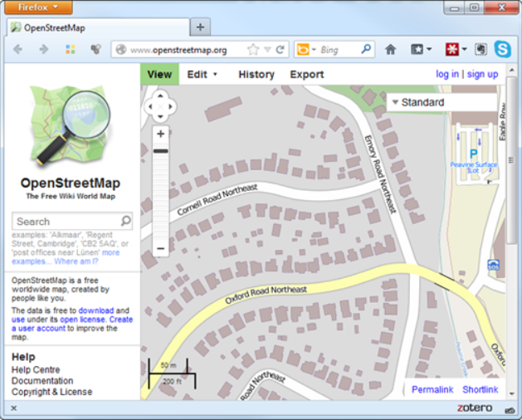Image resolution: width=522 pixels, height=420 pixels.
Task: Pan the map left with the west arrow
Action: pyautogui.click(x=150, y=106)
